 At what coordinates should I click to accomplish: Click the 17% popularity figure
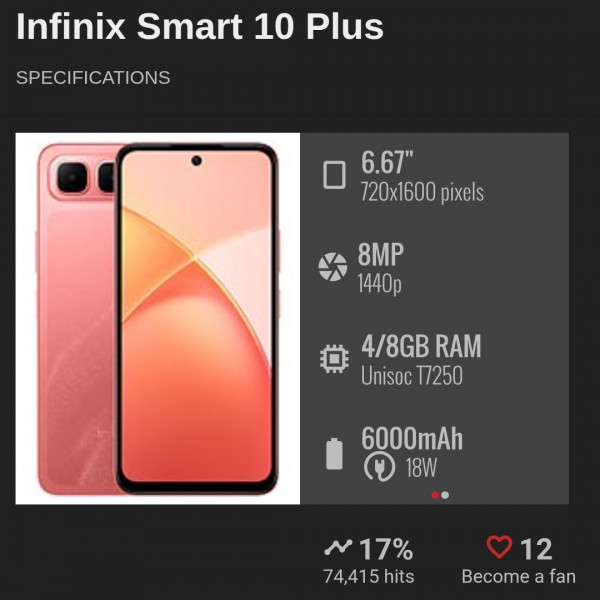click(x=386, y=549)
